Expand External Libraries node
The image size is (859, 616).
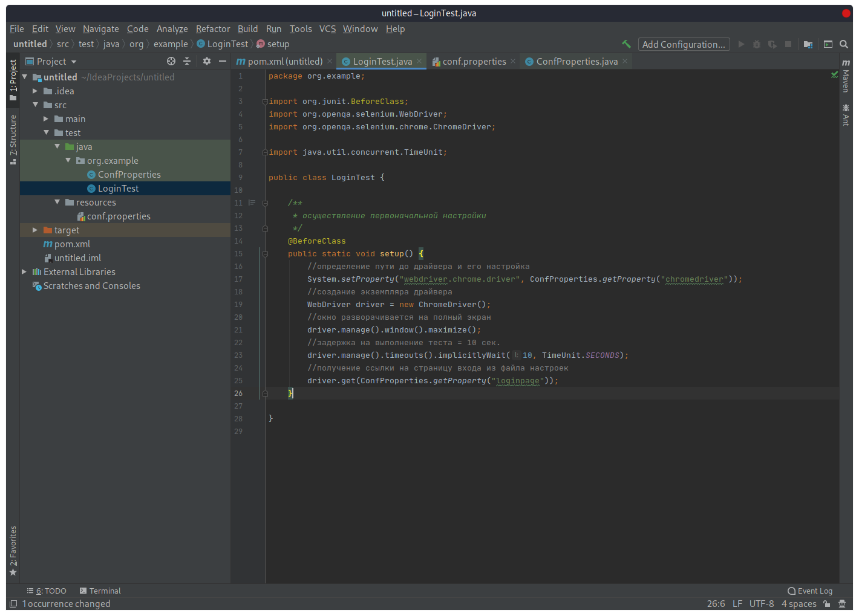(x=24, y=271)
